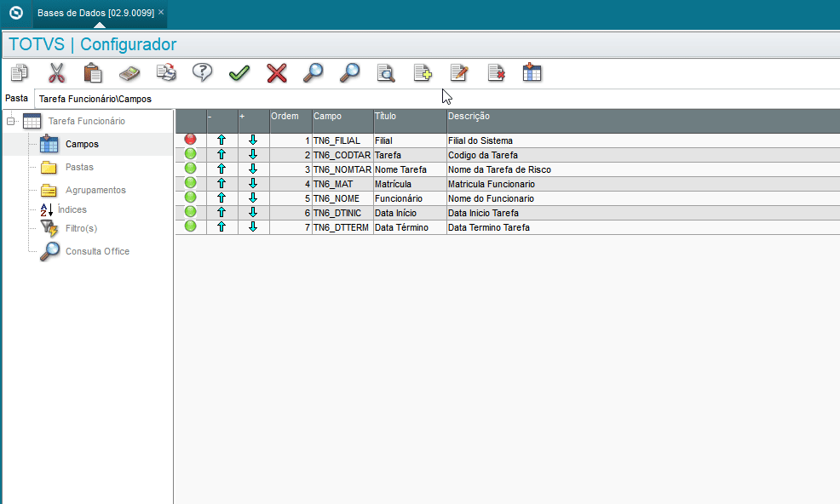Confirm with the green checkmark icon

(239, 73)
